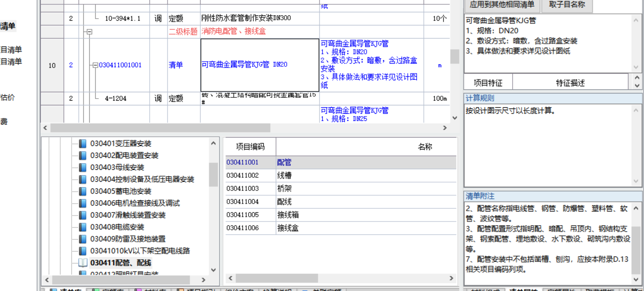Select list row 030411002 线槽
The width and height of the screenshot is (644, 291).
click(x=341, y=175)
